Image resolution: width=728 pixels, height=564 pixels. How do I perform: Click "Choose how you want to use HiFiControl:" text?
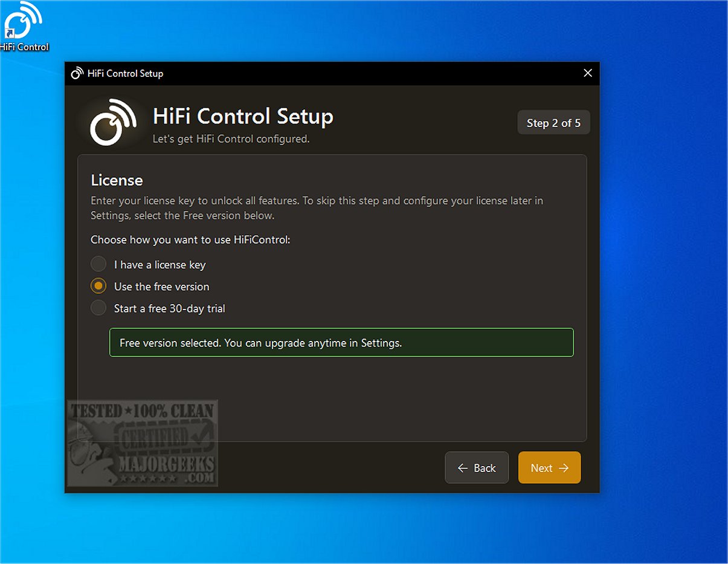click(190, 240)
